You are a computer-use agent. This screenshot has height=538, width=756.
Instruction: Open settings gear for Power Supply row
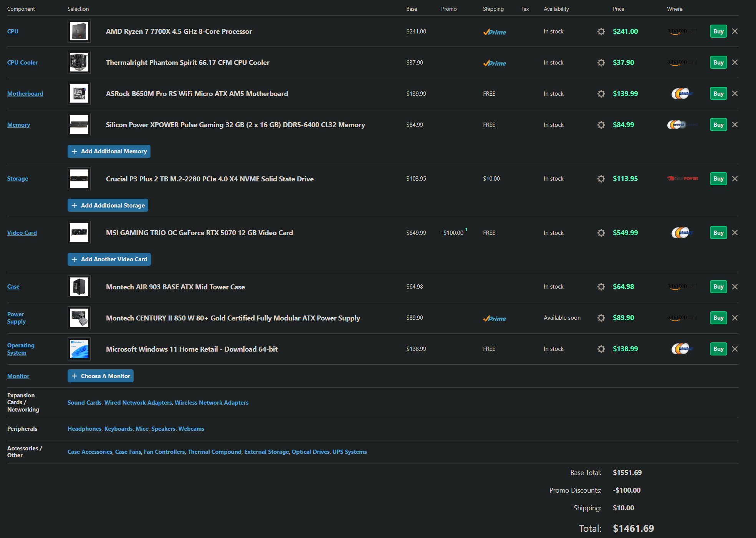click(601, 318)
